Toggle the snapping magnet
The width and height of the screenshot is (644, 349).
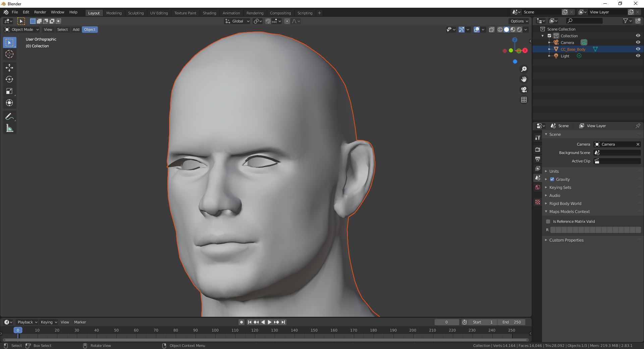pyautogui.click(x=268, y=21)
